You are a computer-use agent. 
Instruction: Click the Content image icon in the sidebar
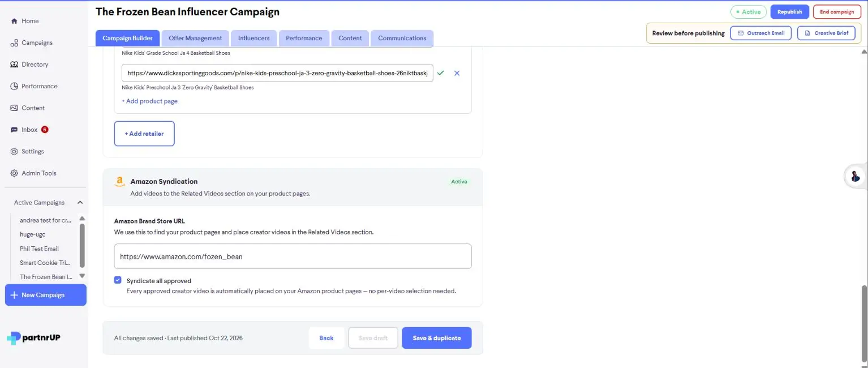[x=14, y=108]
